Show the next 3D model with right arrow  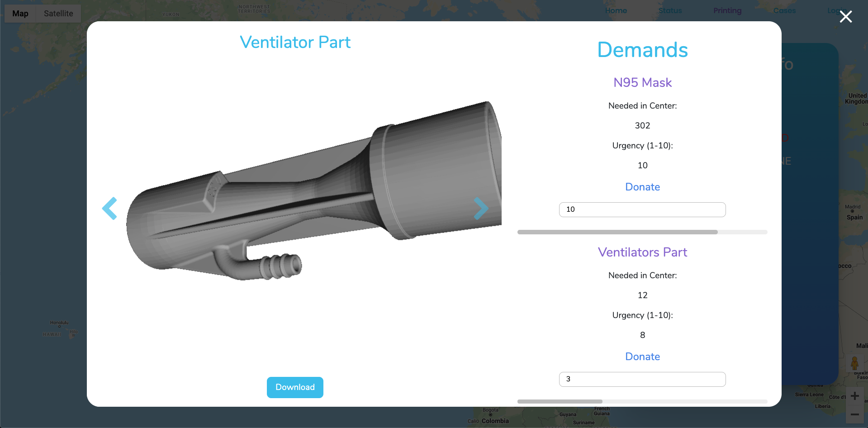click(481, 209)
